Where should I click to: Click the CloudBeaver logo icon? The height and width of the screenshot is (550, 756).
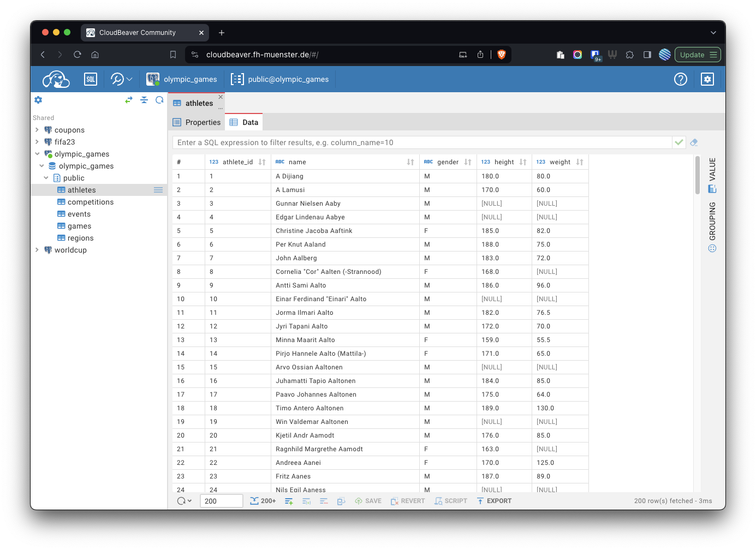(56, 79)
